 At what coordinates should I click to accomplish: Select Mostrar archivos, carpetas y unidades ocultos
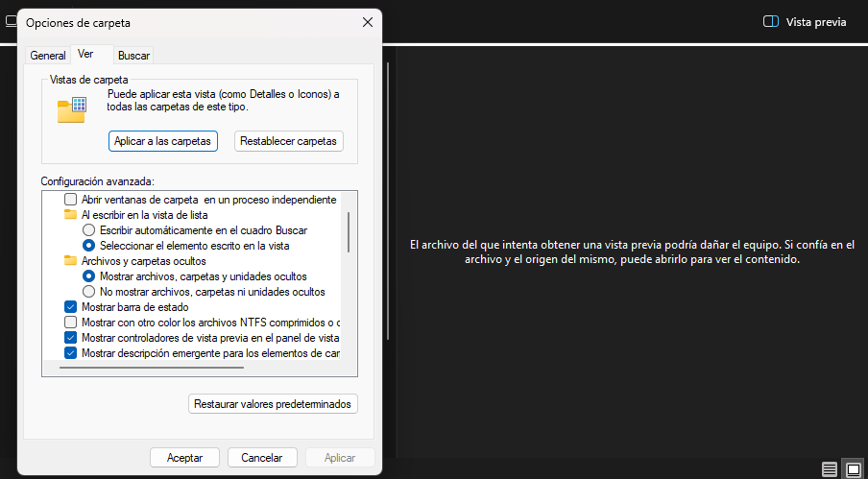pyautogui.click(x=88, y=276)
